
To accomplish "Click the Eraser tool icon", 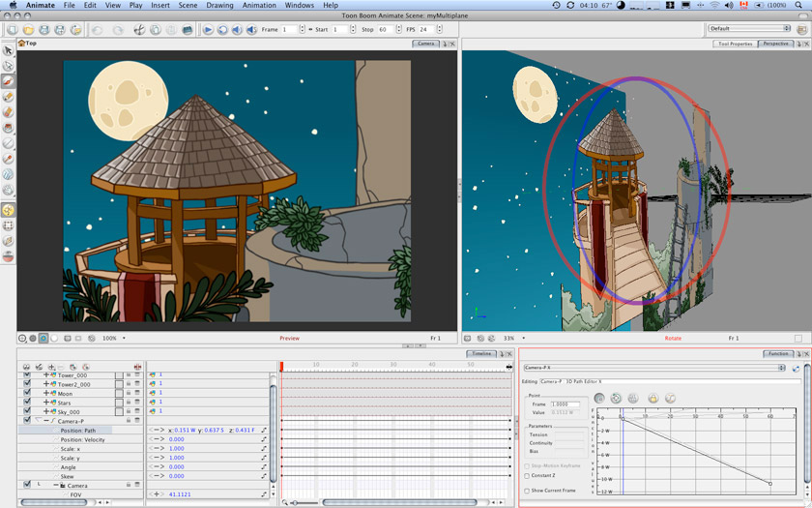I will (9, 112).
